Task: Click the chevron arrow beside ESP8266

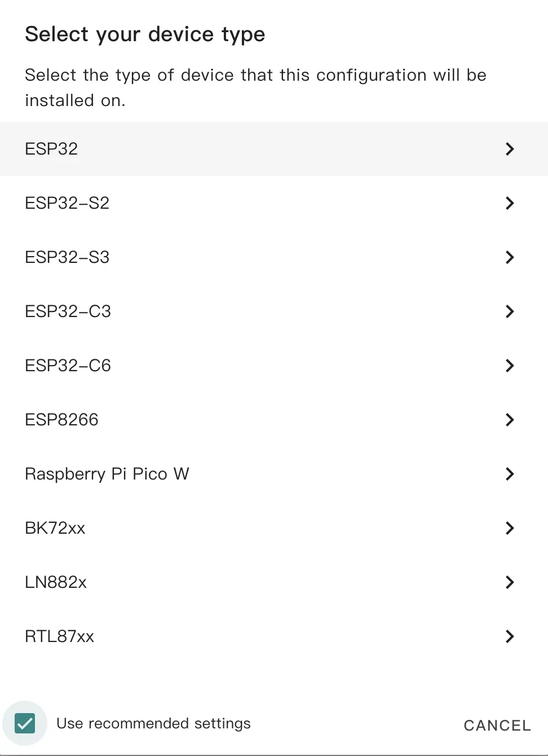Action: pos(510,420)
